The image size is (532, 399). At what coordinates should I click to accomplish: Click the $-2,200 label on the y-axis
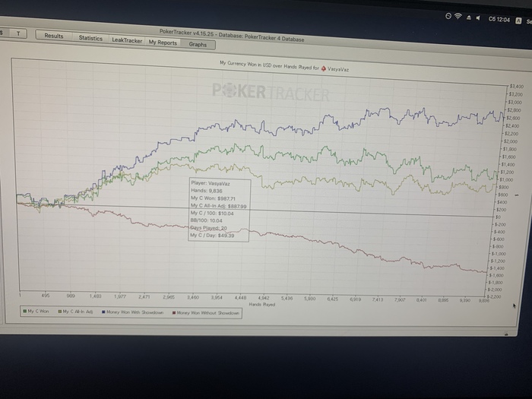tap(495, 296)
